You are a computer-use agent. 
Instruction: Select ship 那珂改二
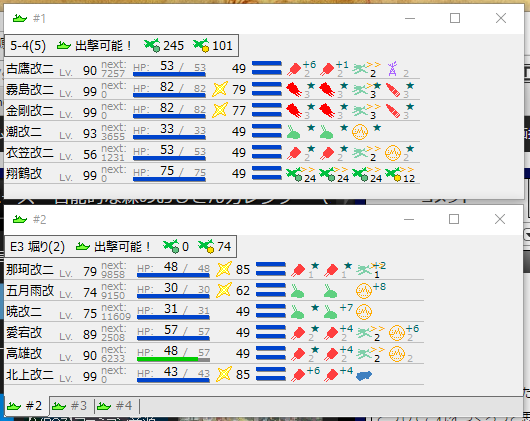30,270
